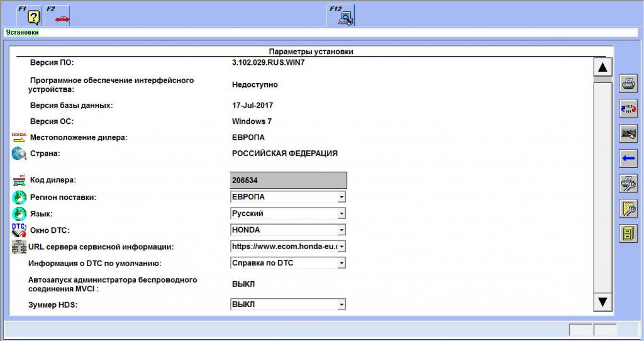Click the dealer code field 206534
The image size is (644, 341).
click(288, 180)
